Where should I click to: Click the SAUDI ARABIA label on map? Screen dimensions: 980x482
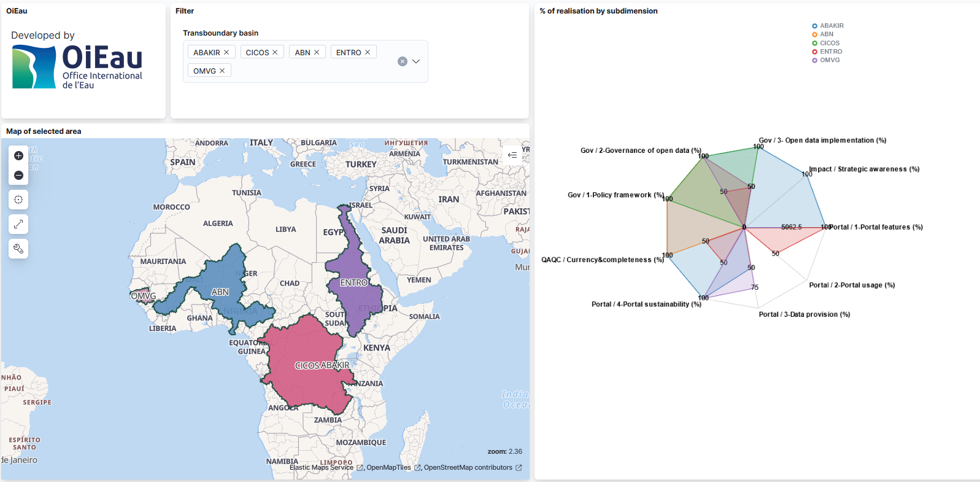click(x=394, y=235)
